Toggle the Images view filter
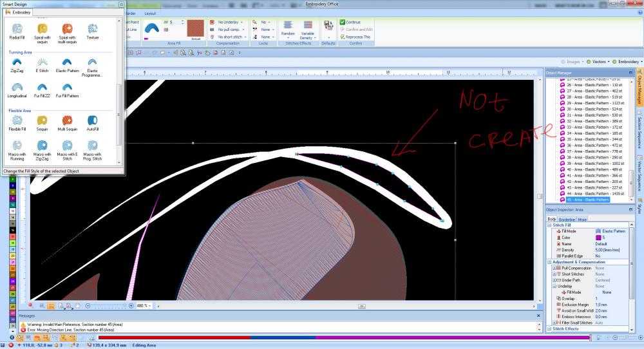 (573, 61)
